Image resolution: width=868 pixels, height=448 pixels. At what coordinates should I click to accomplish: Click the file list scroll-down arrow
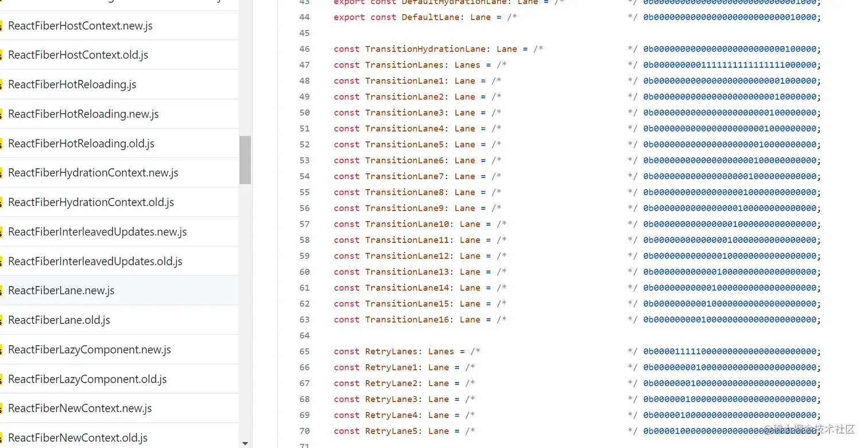tap(245, 443)
